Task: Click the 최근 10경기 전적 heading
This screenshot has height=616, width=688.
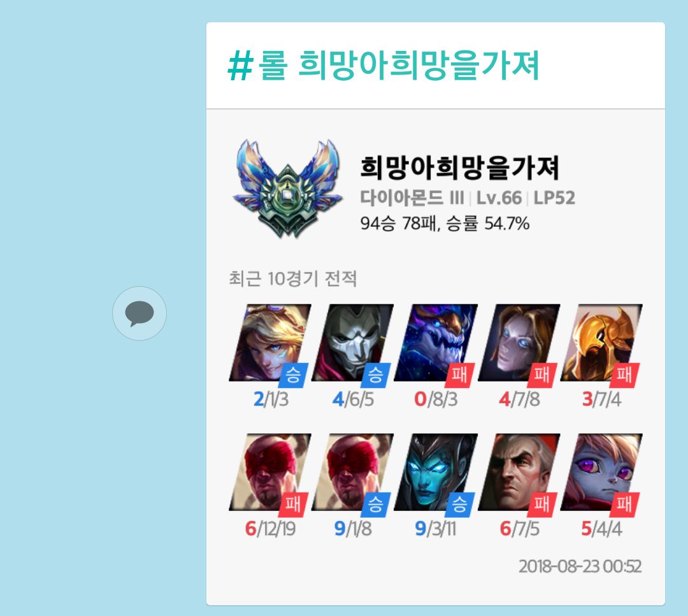Action: (292, 278)
